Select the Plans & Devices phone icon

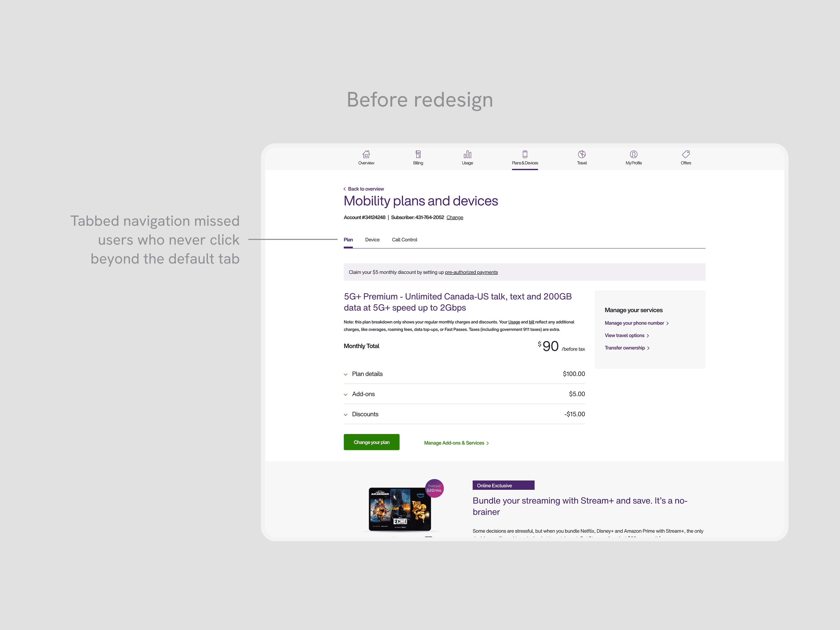tap(524, 155)
